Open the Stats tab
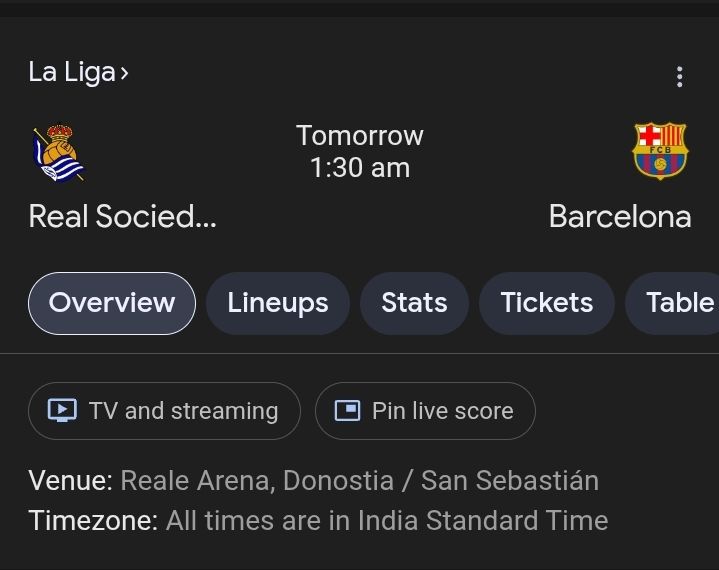719x570 pixels. pos(414,303)
